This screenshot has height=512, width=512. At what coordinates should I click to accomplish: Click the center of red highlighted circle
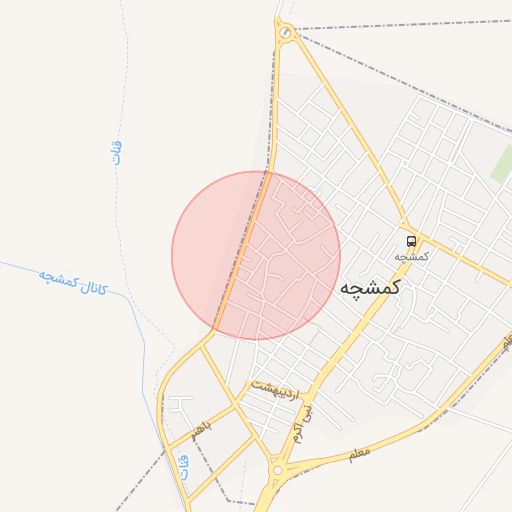[x=256, y=256]
